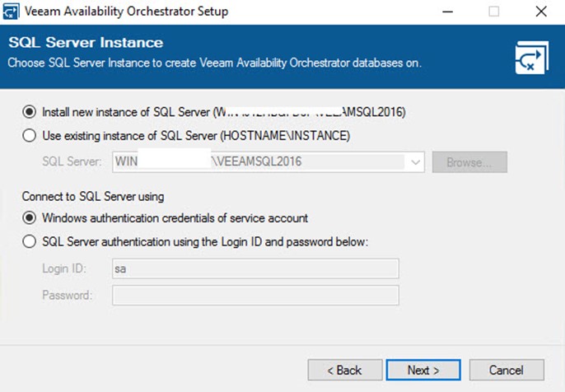Click the Veeam Orchestrator title bar icon

coord(11,12)
